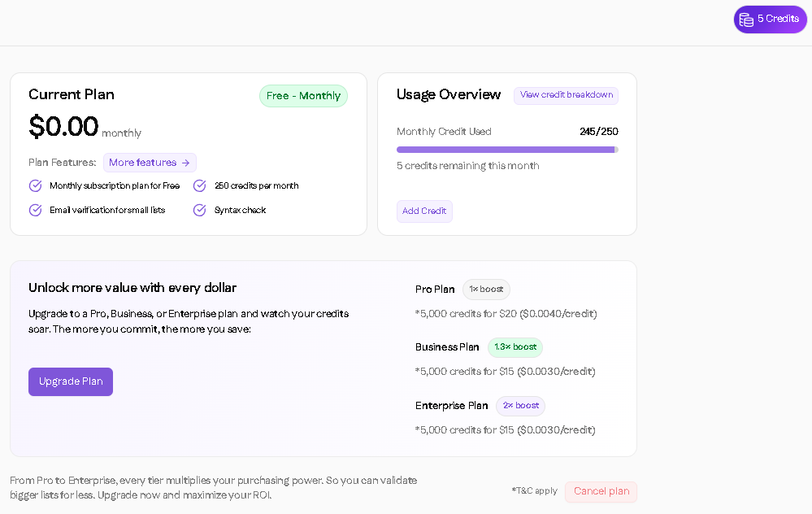Screen dimensions: 812x514
Task: Click the arrow icon in More features
Action: pyautogui.click(x=185, y=163)
